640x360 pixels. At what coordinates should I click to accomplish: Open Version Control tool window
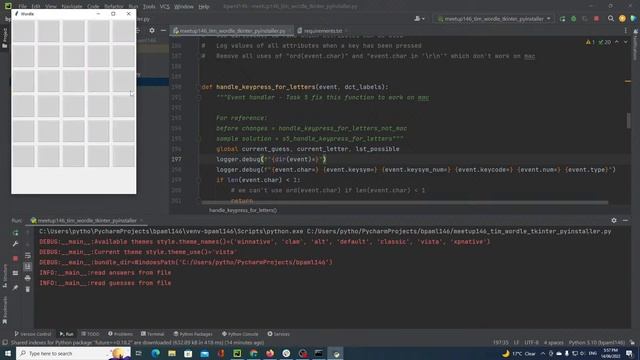(33, 334)
